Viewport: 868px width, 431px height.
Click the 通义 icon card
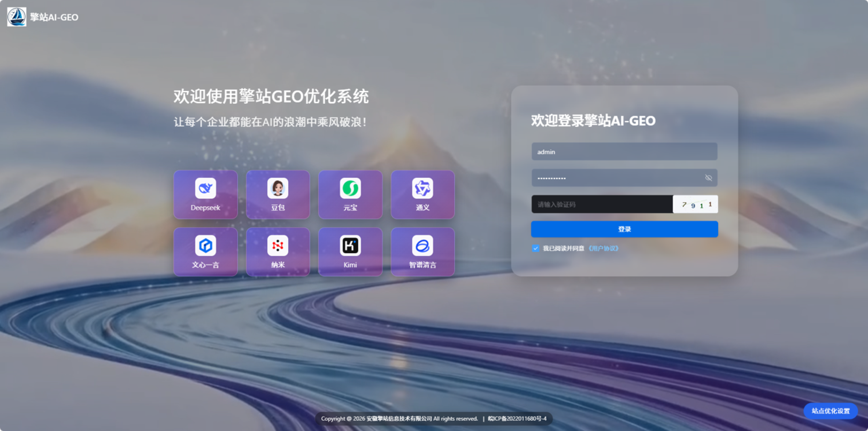pos(422,195)
